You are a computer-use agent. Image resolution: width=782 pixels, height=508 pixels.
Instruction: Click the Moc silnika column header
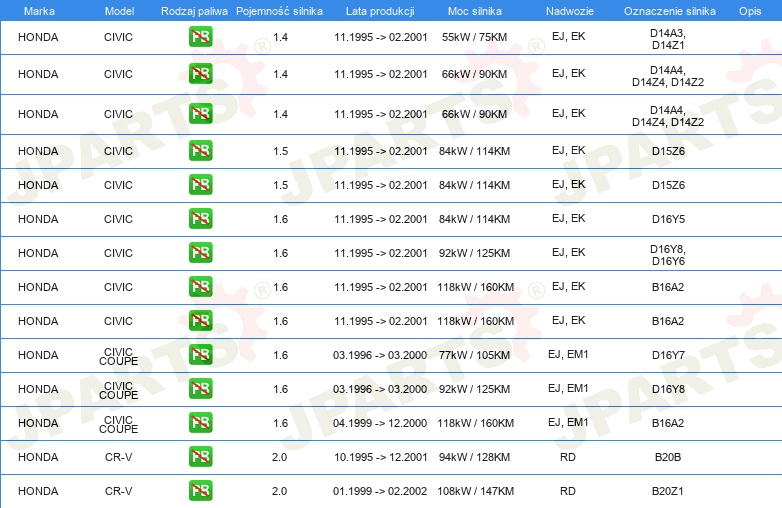pyautogui.click(x=475, y=11)
